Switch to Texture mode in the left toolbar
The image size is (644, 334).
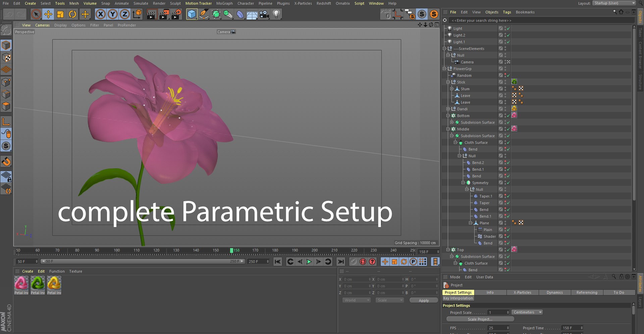tap(6, 58)
